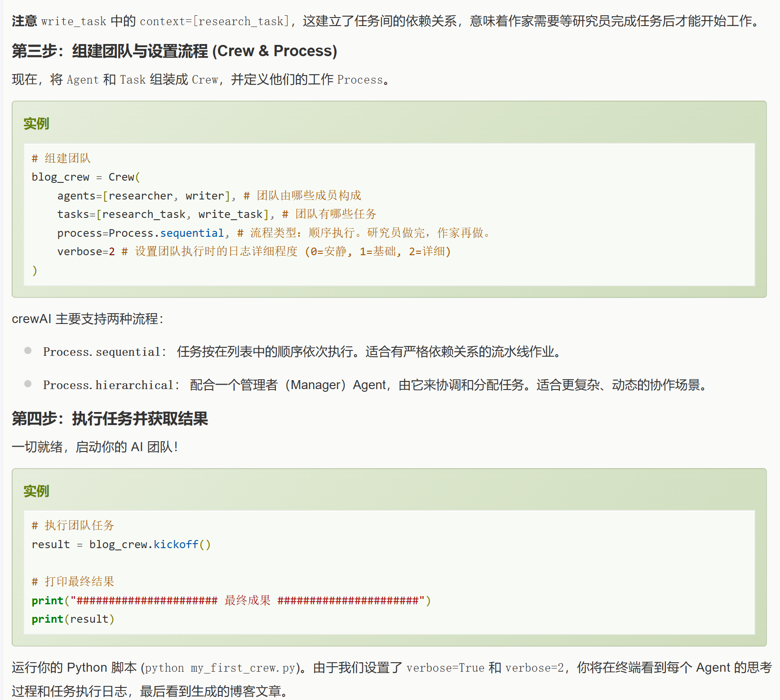
Task: Click 'process=Process.sequential' in the code
Action: (x=141, y=233)
